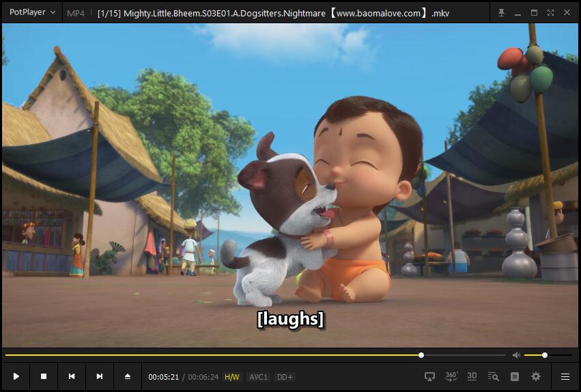Open the chapter and bookmark list icon
This screenshot has width=581, height=392.
[515, 377]
